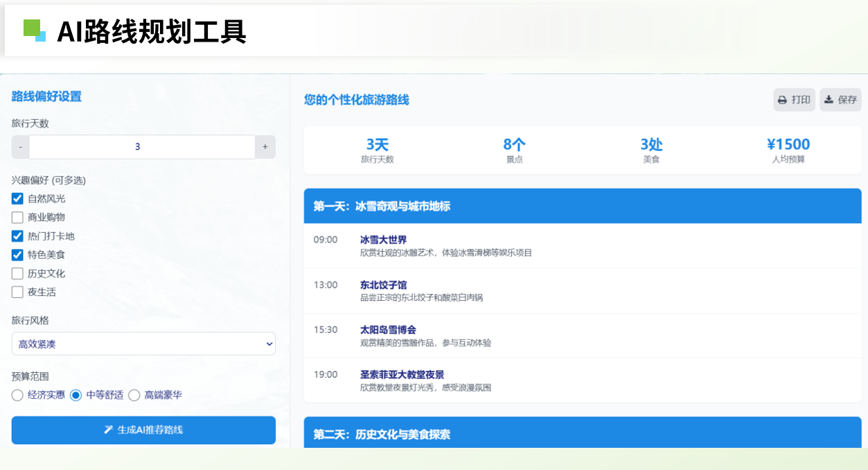Check the 历史文化 interest option

pos(15,273)
